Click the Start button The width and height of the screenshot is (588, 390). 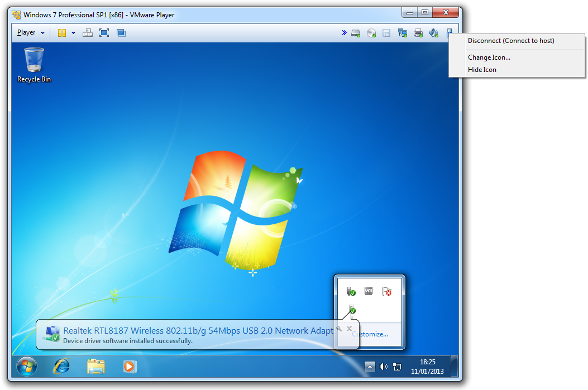(27, 366)
